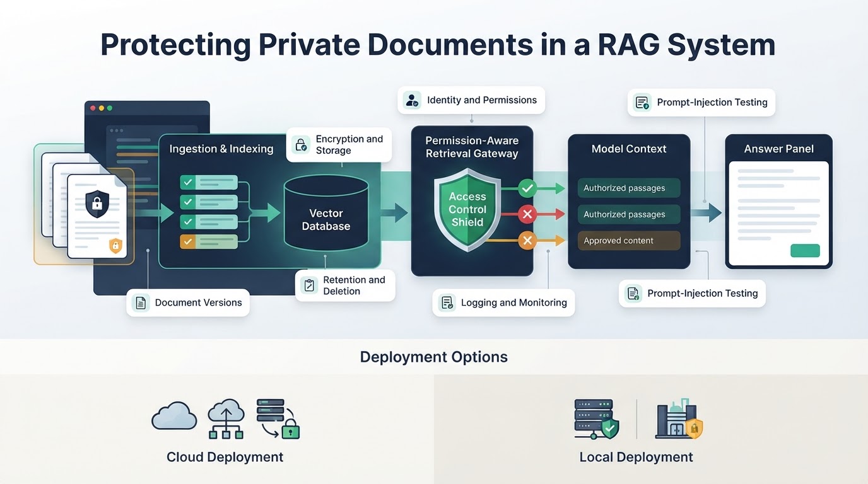Click the building with orange lock shield icon

tap(679, 418)
